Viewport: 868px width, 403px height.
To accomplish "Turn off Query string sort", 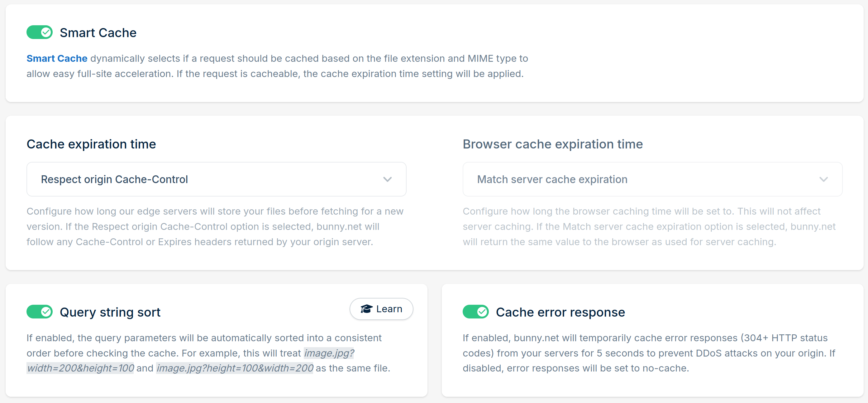I will 40,312.
